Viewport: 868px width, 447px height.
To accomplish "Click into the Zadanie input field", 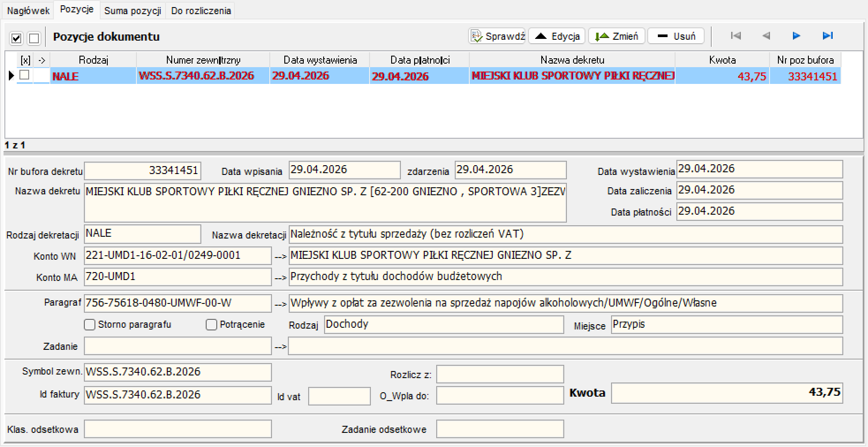I will (x=177, y=346).
